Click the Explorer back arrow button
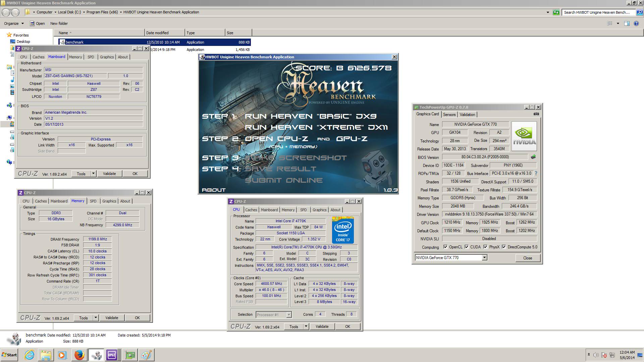 (6, 12)
